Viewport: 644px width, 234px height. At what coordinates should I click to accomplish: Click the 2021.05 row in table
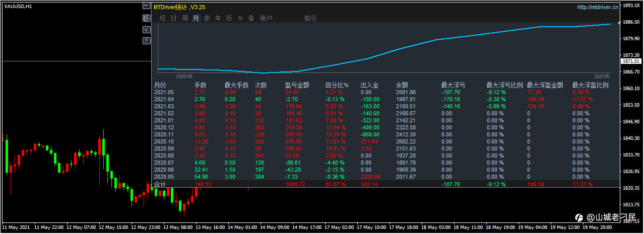386,92
